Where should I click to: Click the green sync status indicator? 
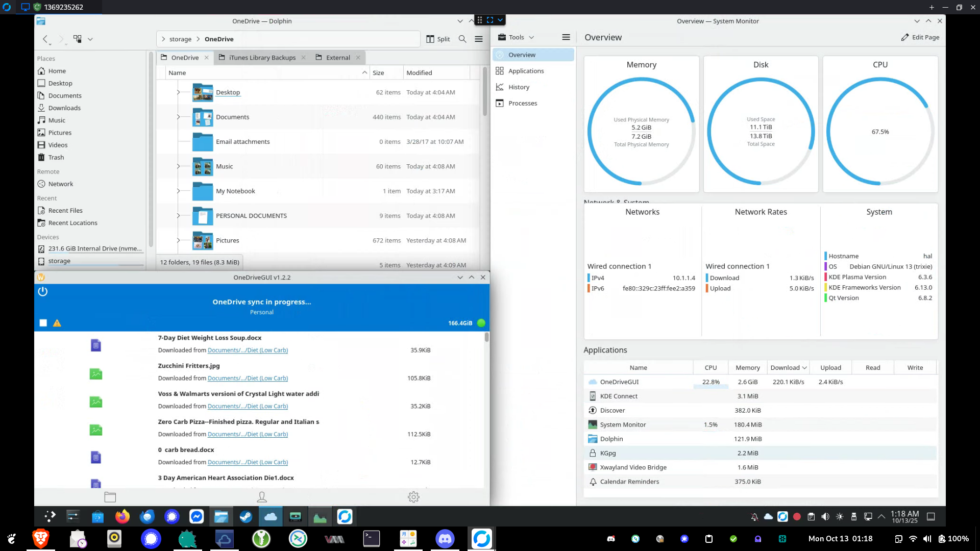(x=481, y=323)
